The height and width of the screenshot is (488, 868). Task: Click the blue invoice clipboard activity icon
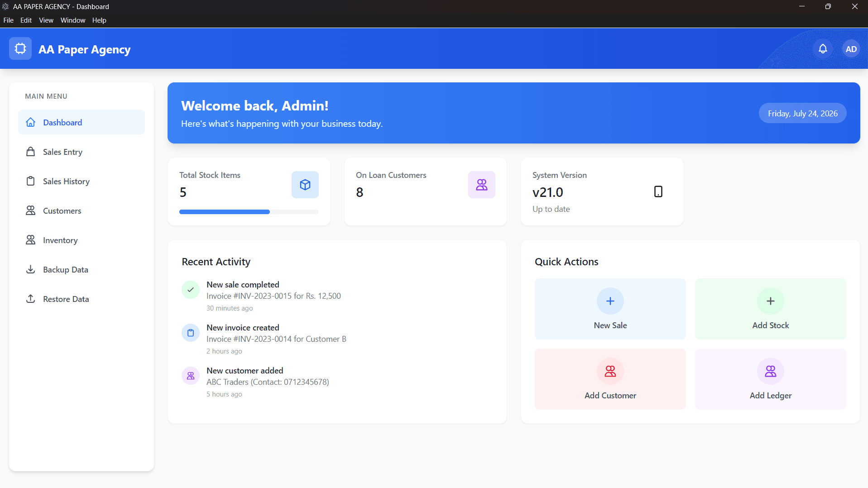(191, 333)
